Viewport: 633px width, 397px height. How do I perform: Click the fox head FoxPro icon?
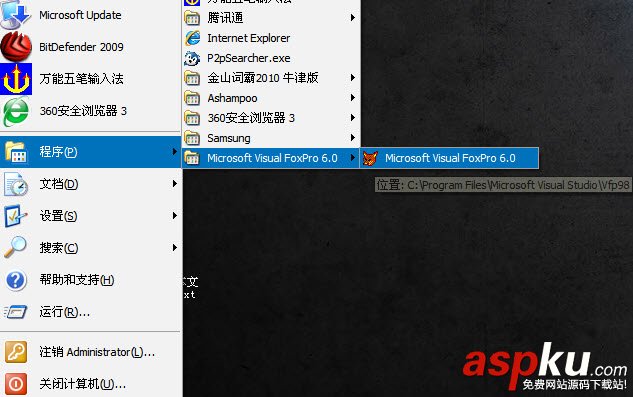(370, 158)
